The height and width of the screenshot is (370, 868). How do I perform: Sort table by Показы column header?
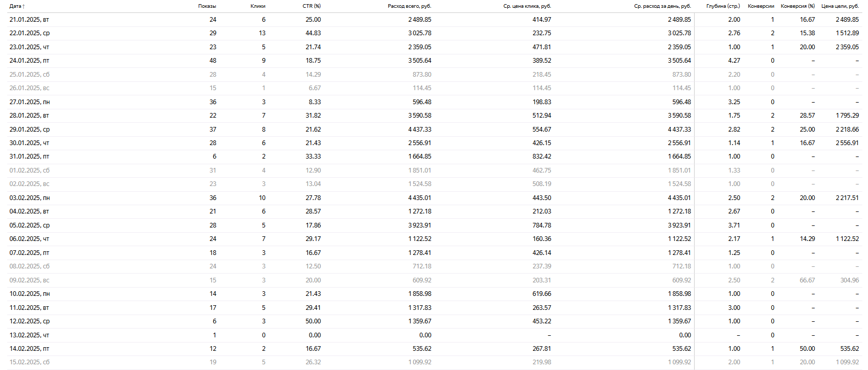coord(207,6)
